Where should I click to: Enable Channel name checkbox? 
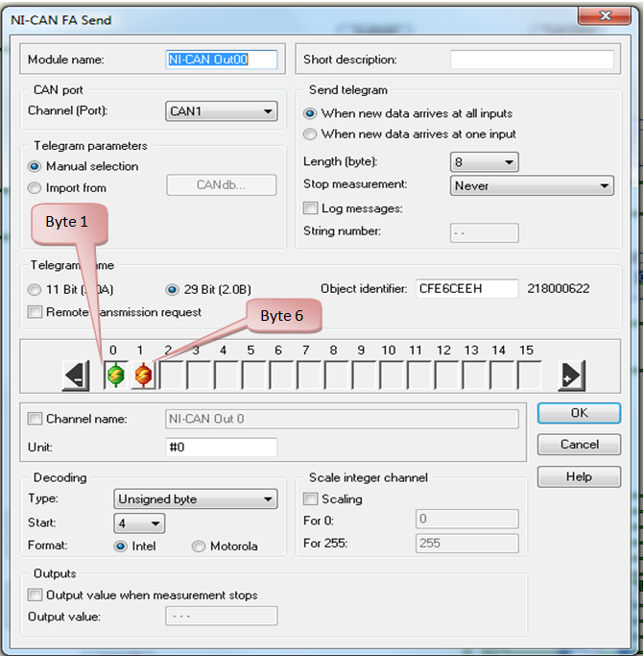coord(35,419)
